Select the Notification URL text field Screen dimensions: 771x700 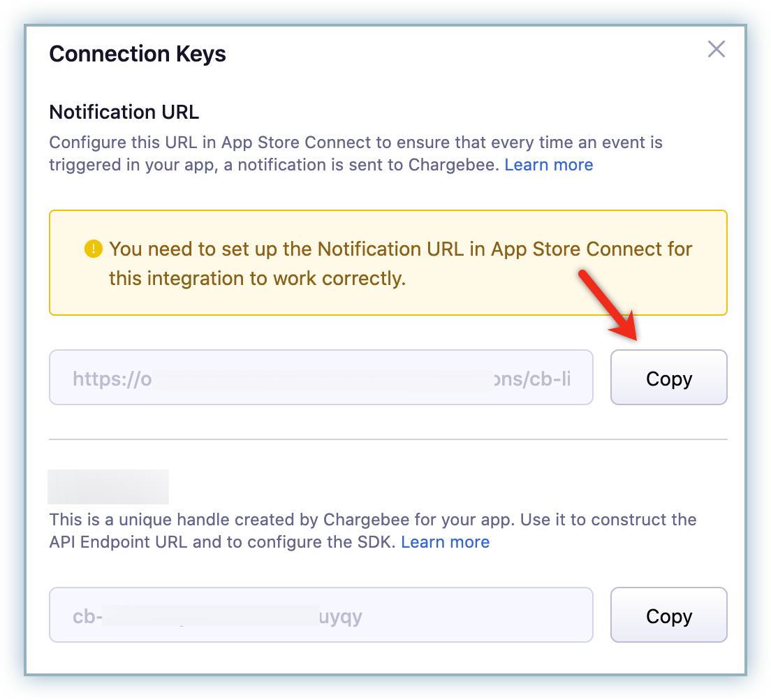321,377
